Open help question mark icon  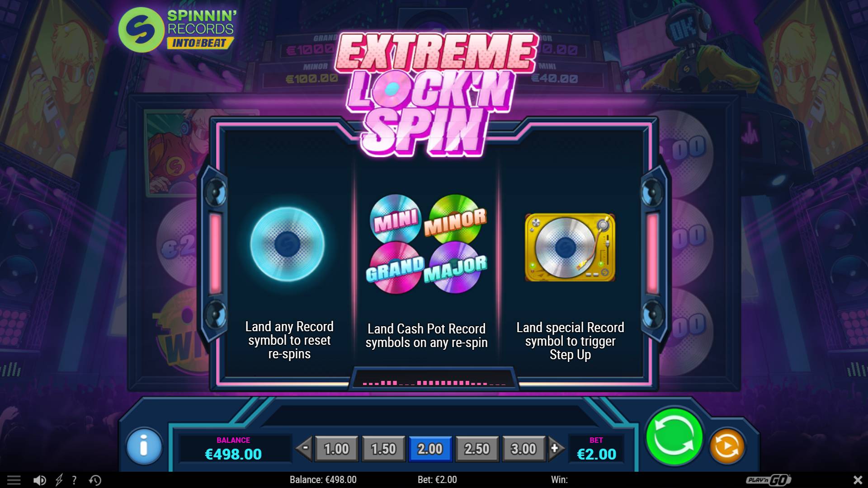tap(74, 480)
